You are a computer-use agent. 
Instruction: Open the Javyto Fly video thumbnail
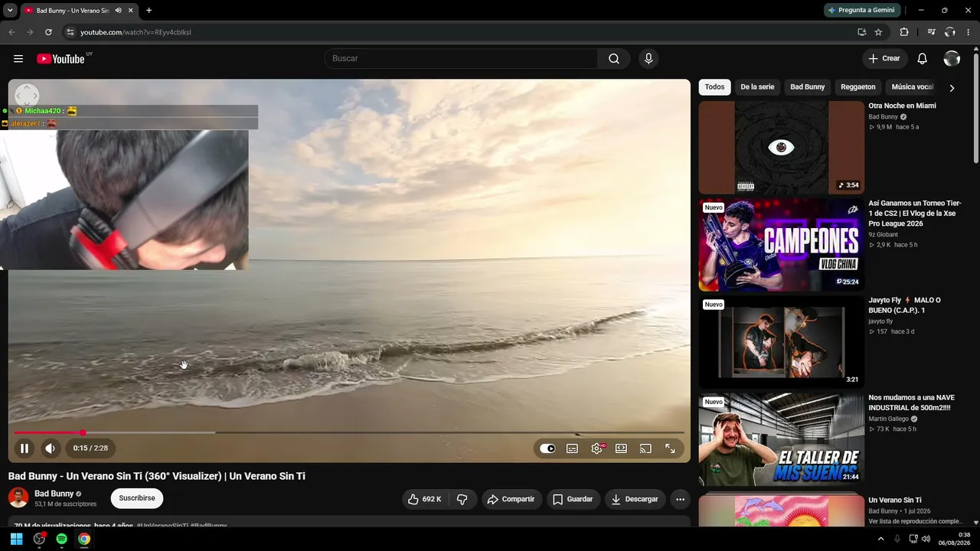point(782,342)
